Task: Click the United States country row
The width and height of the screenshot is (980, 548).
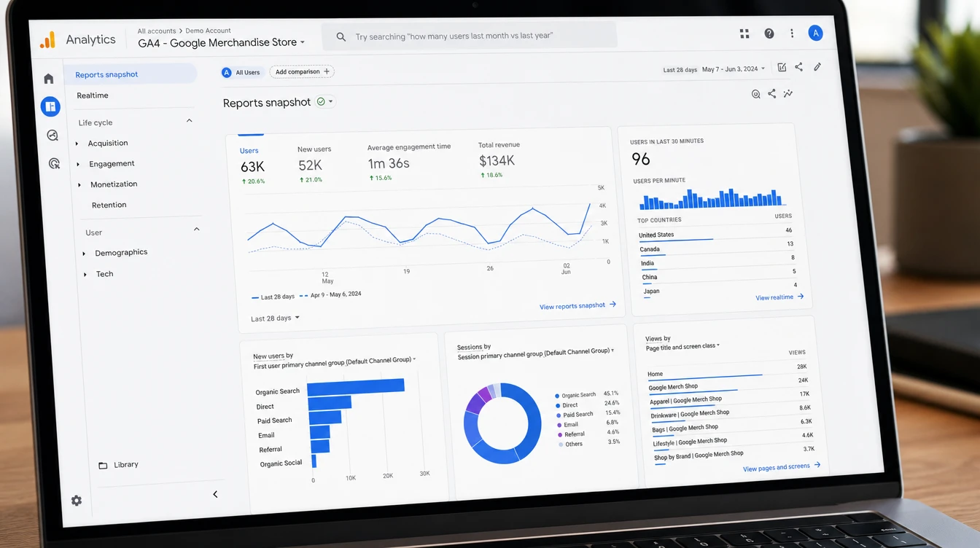Action: (715, 233)
